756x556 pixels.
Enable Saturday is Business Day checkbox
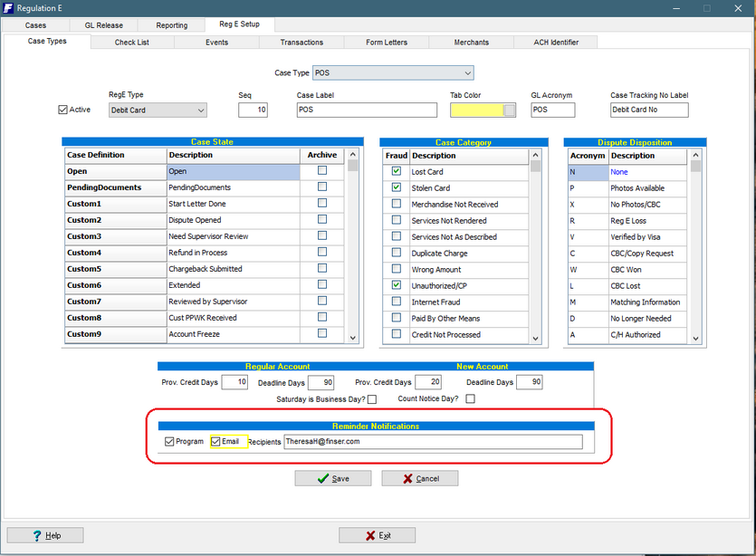372,399
